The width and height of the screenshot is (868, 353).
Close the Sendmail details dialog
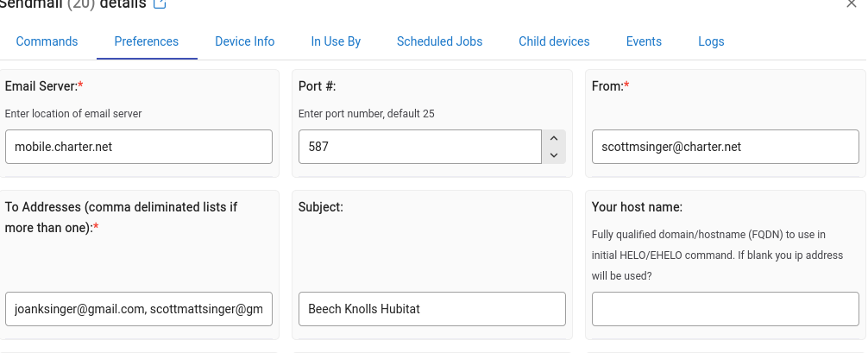pos(852,3)
